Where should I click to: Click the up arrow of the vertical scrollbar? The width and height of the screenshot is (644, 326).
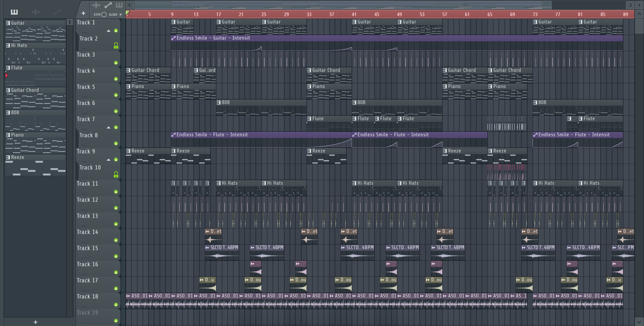point(639,14)
